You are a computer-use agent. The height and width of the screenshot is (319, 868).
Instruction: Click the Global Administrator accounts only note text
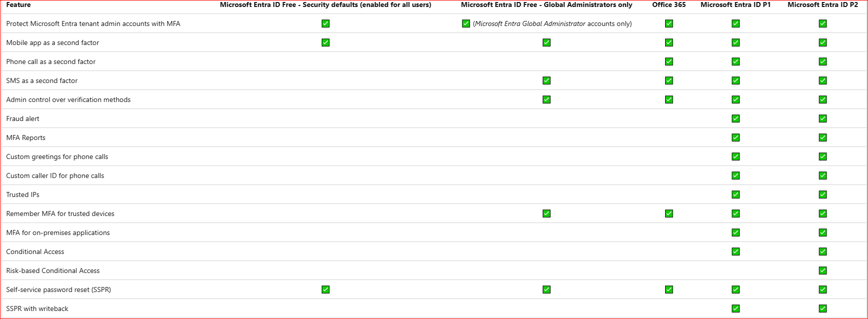[552, 23]
